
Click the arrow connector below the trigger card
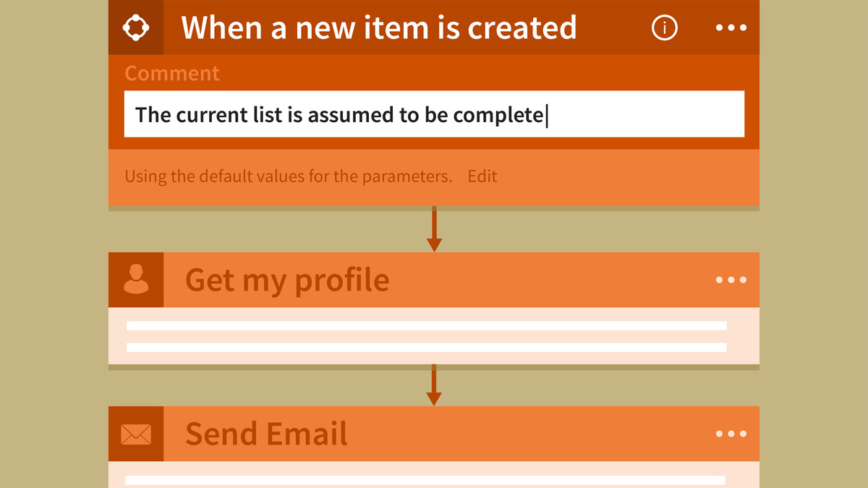tap(434, 229)
